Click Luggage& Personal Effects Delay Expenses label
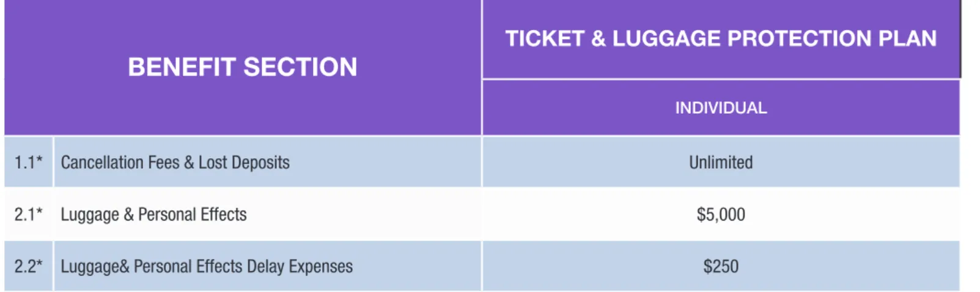This screenshot has height=292, width=980. coord(207,267)
